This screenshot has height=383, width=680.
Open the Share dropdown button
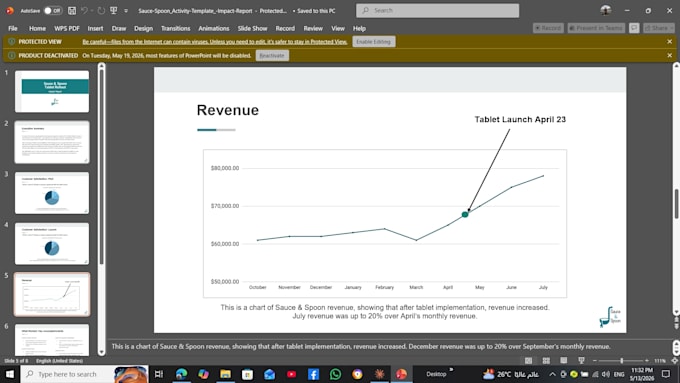(x=659, y=28)
